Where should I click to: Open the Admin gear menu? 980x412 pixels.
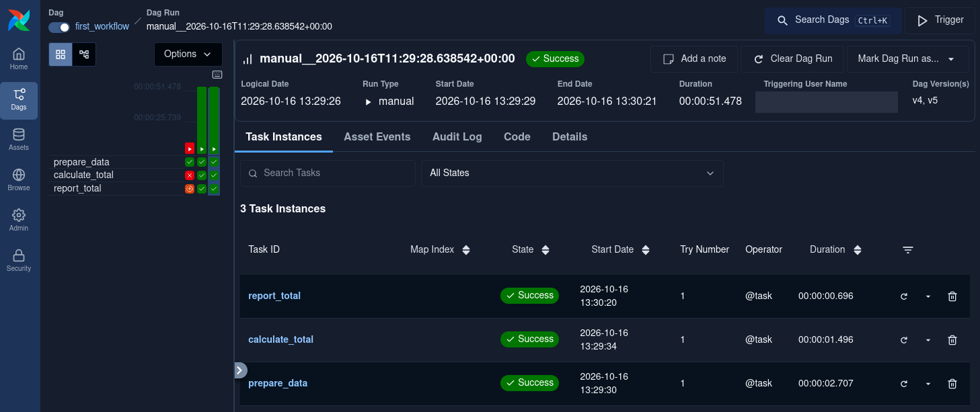(19, 220)
